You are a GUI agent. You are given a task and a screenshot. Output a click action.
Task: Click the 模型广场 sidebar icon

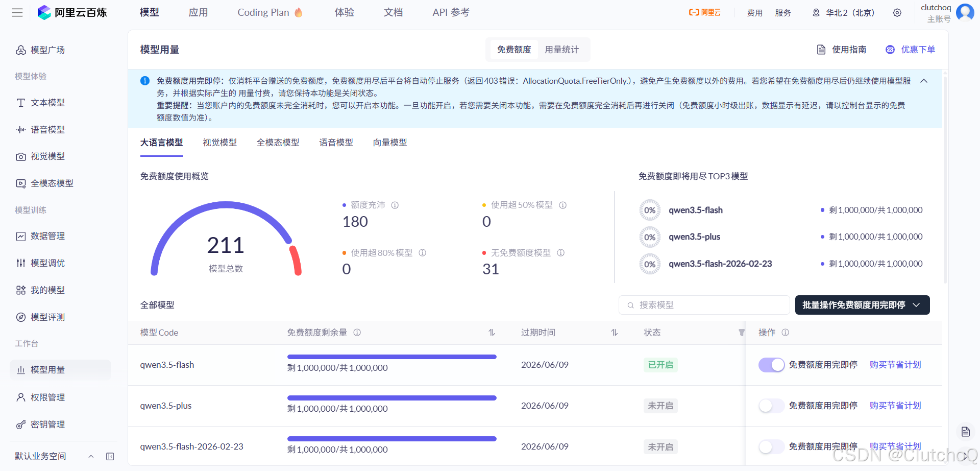click(21, 50)
